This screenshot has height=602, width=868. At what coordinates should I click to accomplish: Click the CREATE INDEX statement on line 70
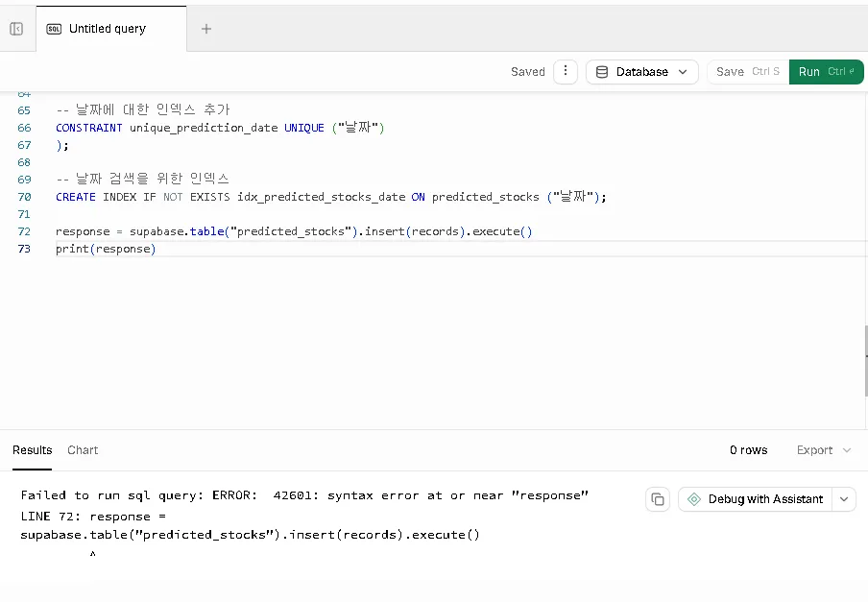tap(331, 197)
